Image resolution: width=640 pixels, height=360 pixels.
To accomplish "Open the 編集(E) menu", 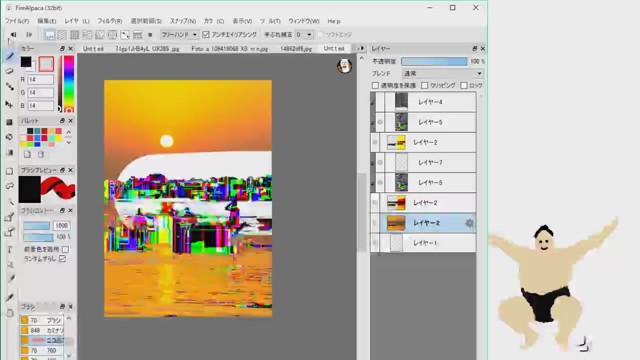I will [x=47, y=21].
